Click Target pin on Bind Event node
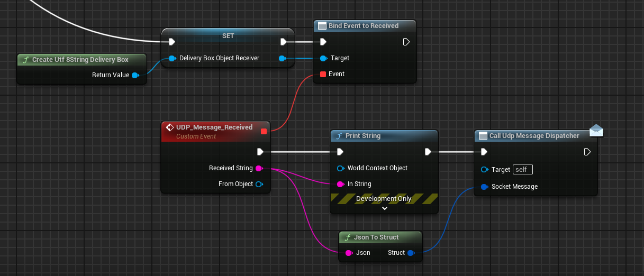 point(323,58)
